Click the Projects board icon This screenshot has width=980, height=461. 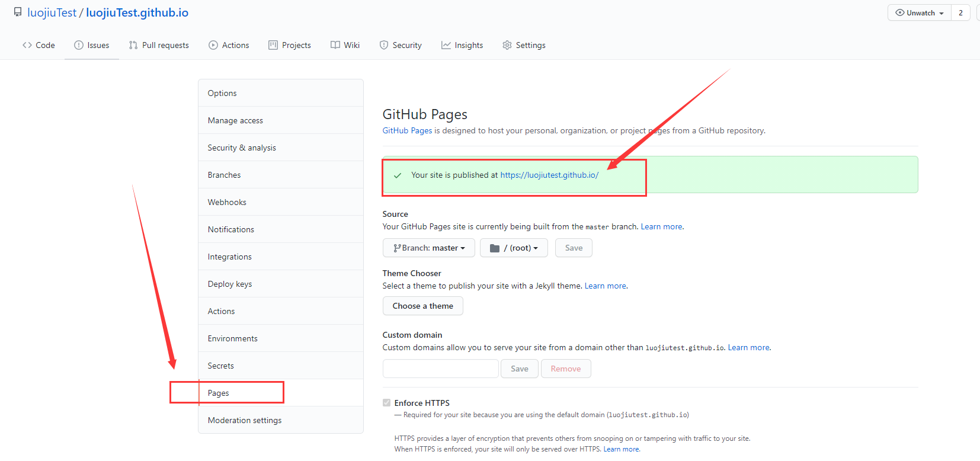[x=273, y=45]
